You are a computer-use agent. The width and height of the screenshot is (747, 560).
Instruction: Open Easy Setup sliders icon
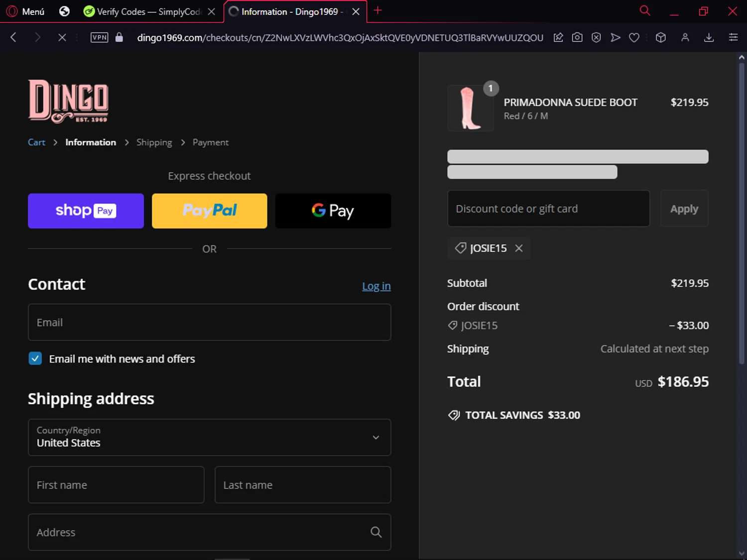pyautogui.click(x=733, y=37)
